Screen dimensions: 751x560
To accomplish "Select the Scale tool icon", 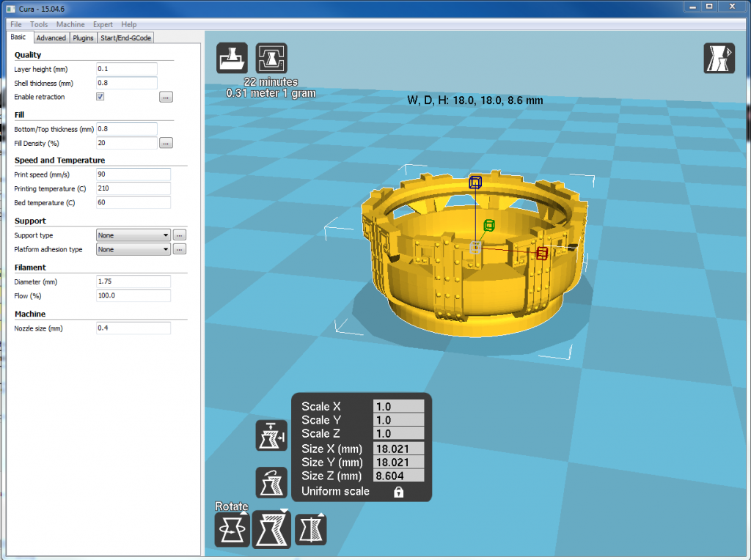I will click(271, 529).
